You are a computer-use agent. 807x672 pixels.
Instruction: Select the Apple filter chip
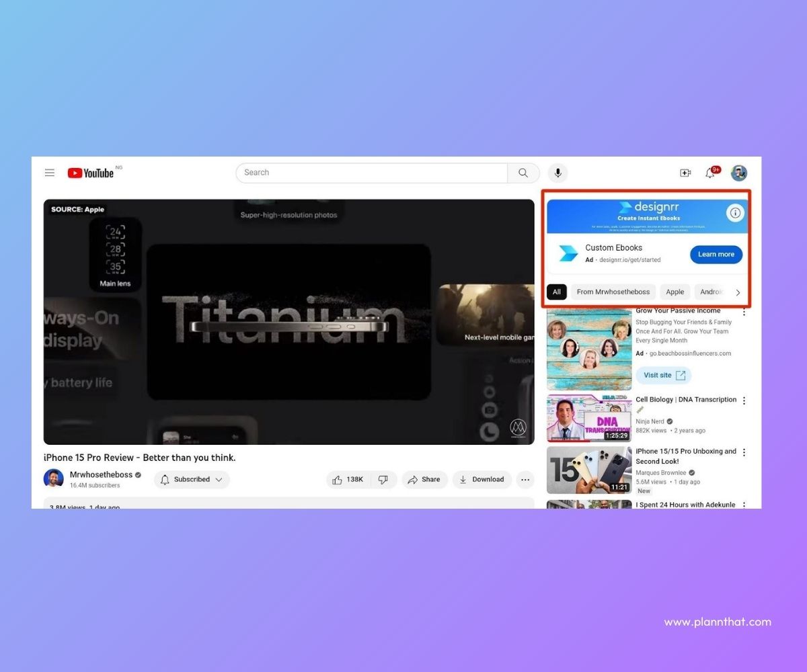(675, 292)
